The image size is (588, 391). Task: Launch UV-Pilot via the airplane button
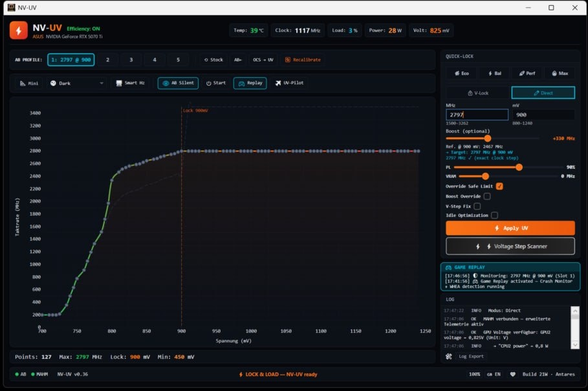pyautogui.click(x=290, y=83)
